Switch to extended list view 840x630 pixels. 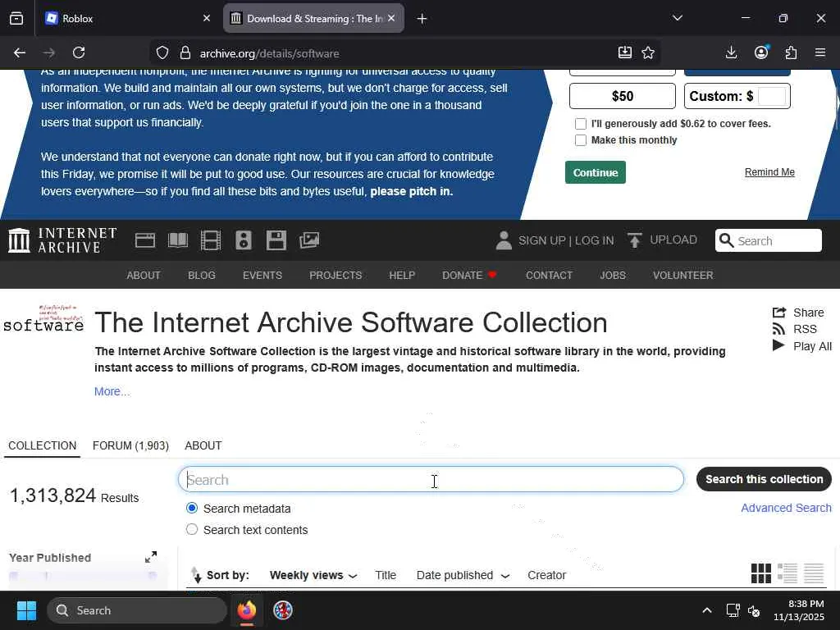tap(787, 573)
